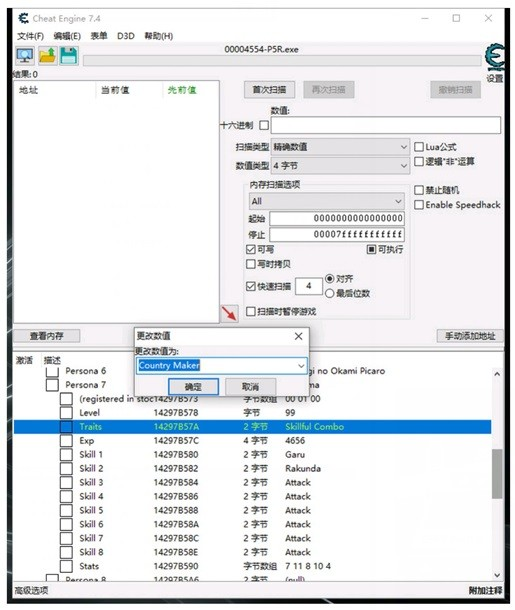This screenshot has height=610, width=515.
Task: Click address 14297B58E of Skill 8
Action: coord(176,552)
